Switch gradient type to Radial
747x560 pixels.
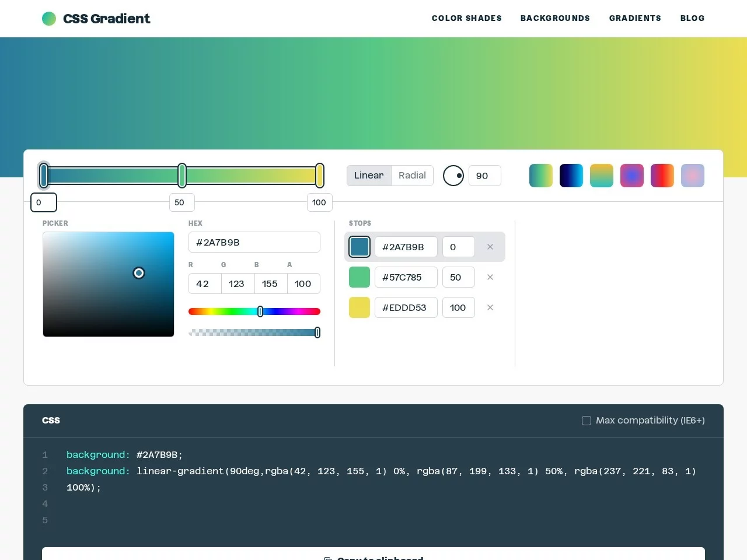(x=412, y=175)
